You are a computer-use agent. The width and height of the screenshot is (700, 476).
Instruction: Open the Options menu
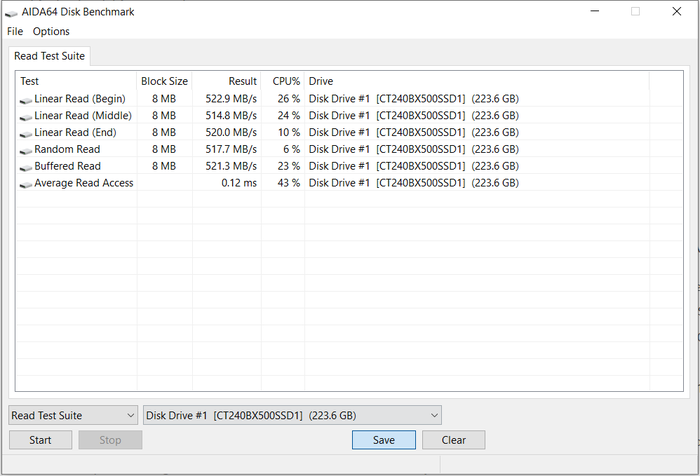[x=51, y=31]
